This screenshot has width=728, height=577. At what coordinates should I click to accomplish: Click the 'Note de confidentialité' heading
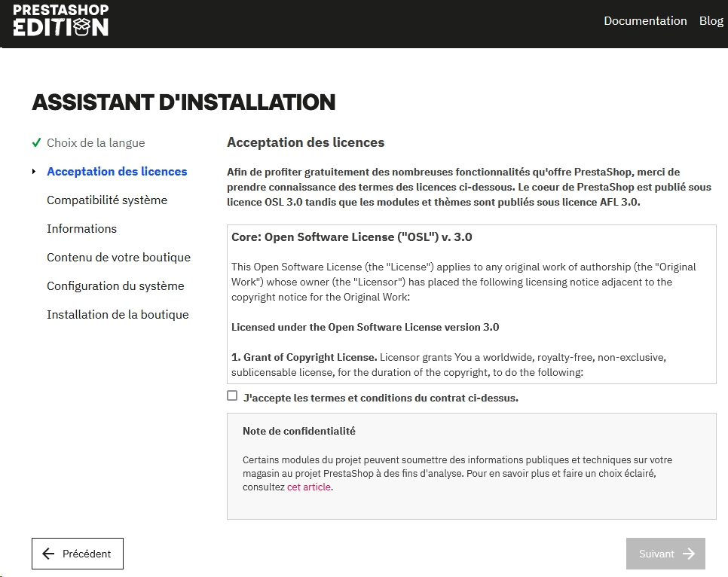[x=299, y=431]
